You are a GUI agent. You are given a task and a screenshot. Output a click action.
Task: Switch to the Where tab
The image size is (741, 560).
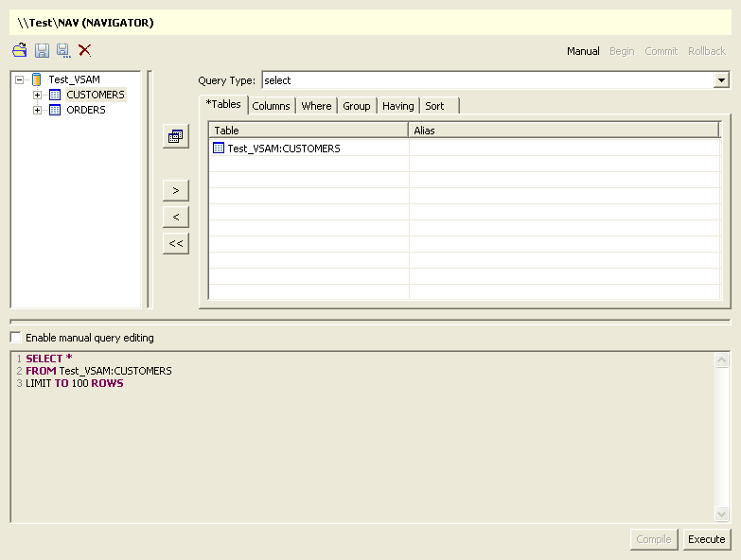click(316, 106)
